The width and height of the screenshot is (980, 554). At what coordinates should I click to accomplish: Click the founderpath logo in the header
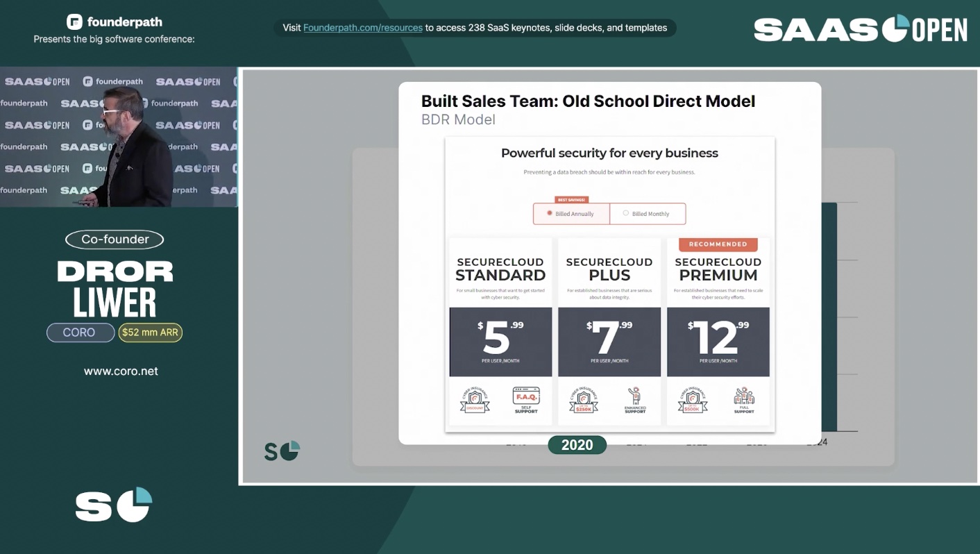(x=114, y=22)
